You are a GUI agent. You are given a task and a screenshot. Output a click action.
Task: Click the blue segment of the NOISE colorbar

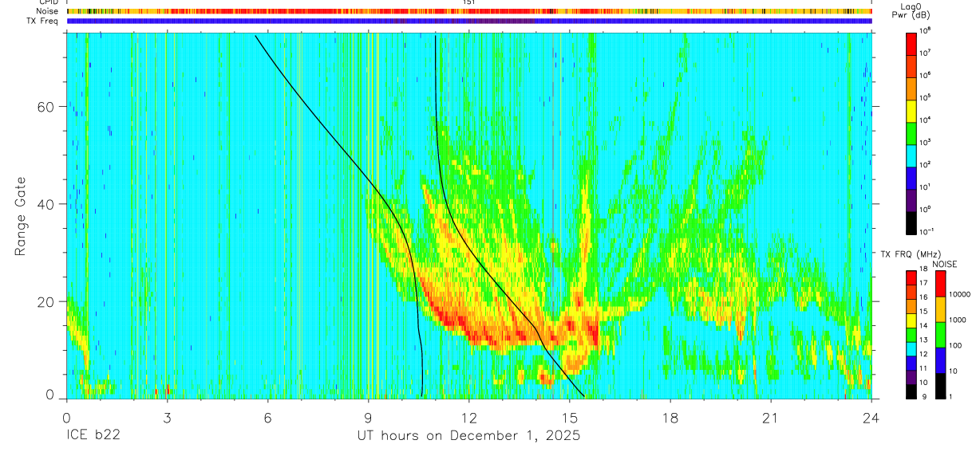pos(941,360)
